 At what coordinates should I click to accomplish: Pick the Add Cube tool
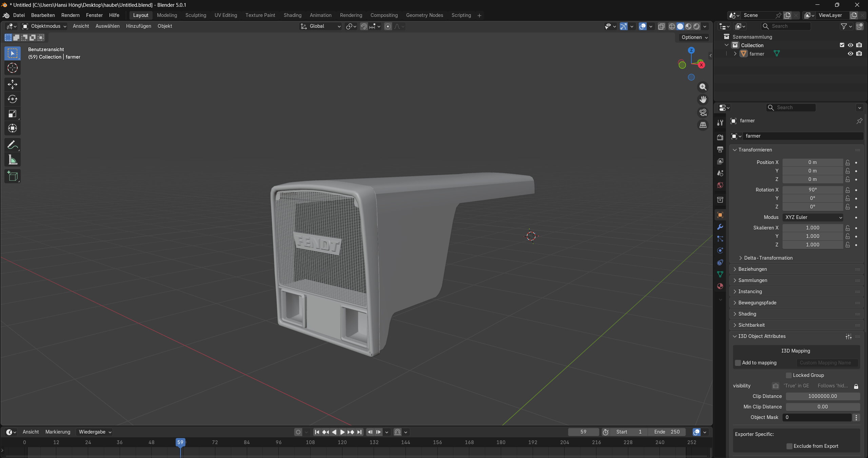pyautogui.click(x=13, y=176)
